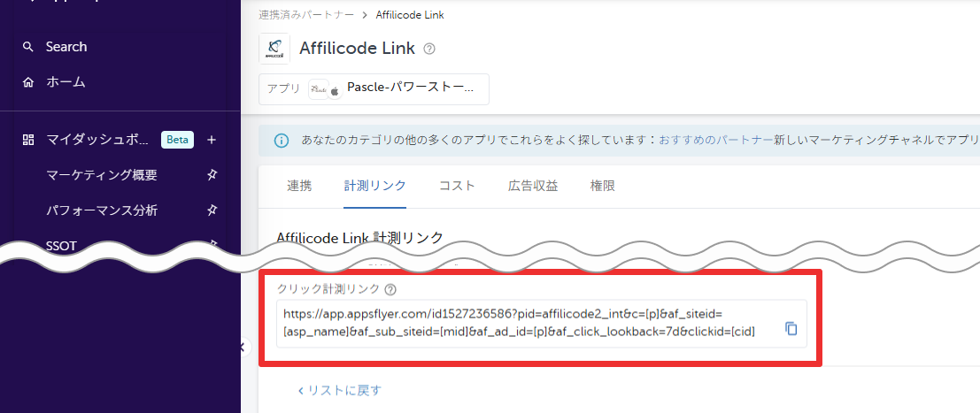Screen dimensions: 980x413
Task: Click the Affilicode logo thumbnail
Action: [x=274, y=49]
